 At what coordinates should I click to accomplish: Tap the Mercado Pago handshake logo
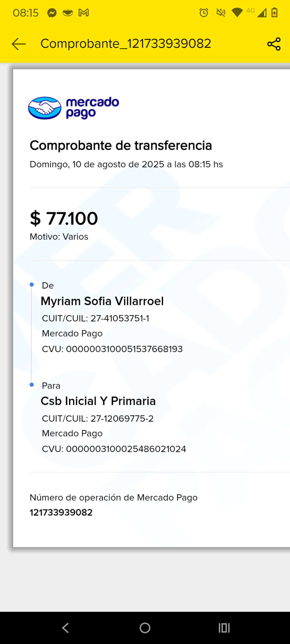(45, 108)
